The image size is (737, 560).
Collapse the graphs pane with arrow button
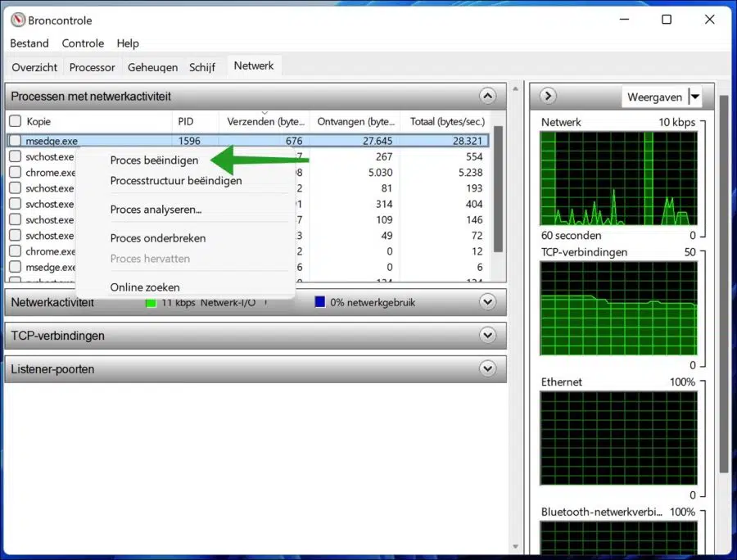(x=548, y=96)
